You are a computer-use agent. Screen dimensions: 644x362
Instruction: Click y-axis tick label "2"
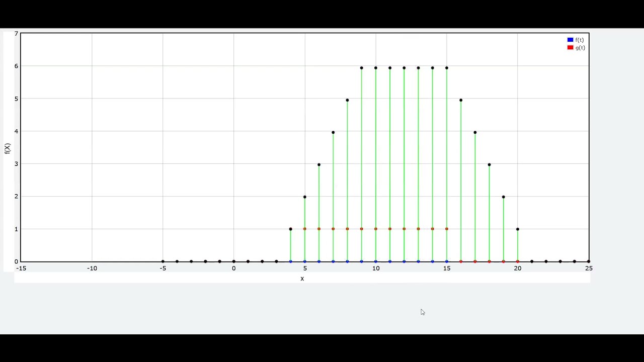tap(16, 197)
